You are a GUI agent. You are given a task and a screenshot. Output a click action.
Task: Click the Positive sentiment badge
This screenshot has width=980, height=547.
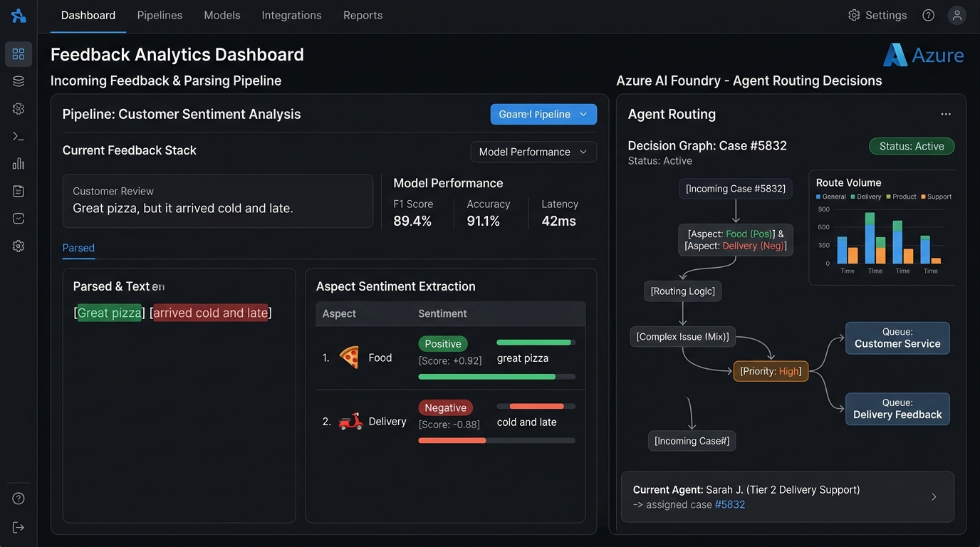click(443, 344)
